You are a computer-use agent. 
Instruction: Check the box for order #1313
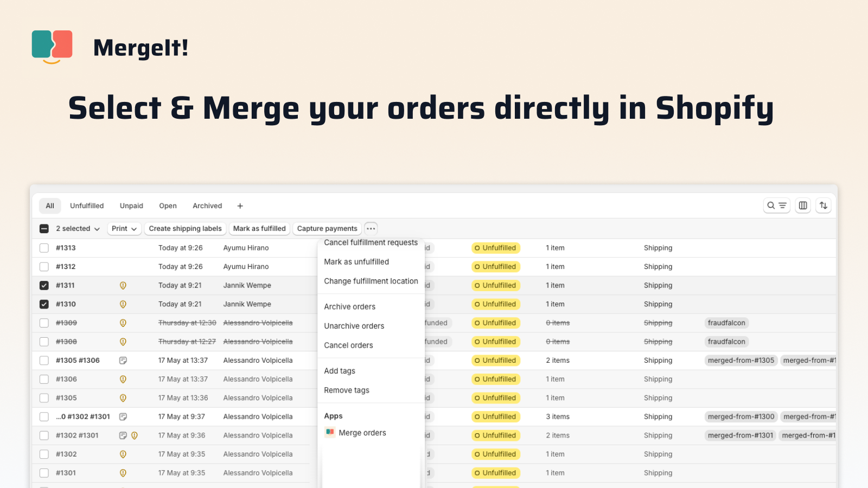tap(44, 248)
